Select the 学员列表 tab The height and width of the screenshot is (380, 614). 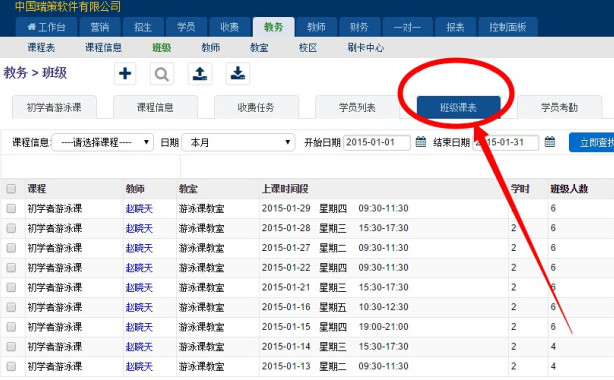tap(357, 107)
